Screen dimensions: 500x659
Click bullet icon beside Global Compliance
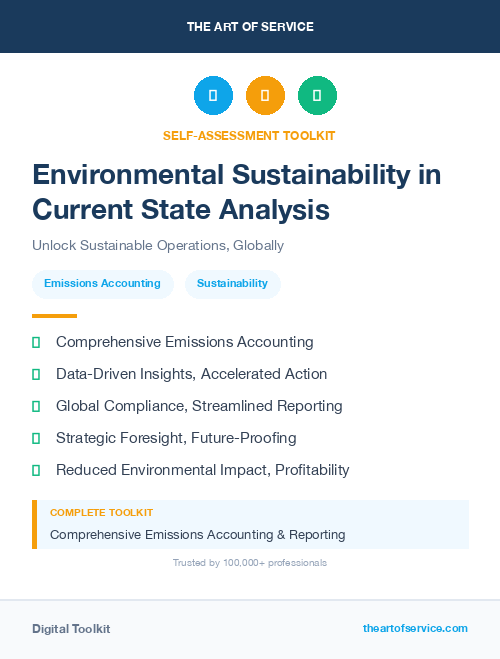point(36,406)
